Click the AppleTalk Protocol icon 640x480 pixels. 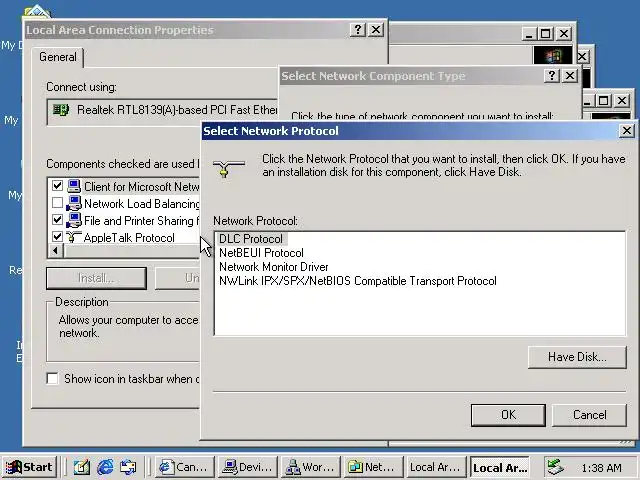point(74,237)
